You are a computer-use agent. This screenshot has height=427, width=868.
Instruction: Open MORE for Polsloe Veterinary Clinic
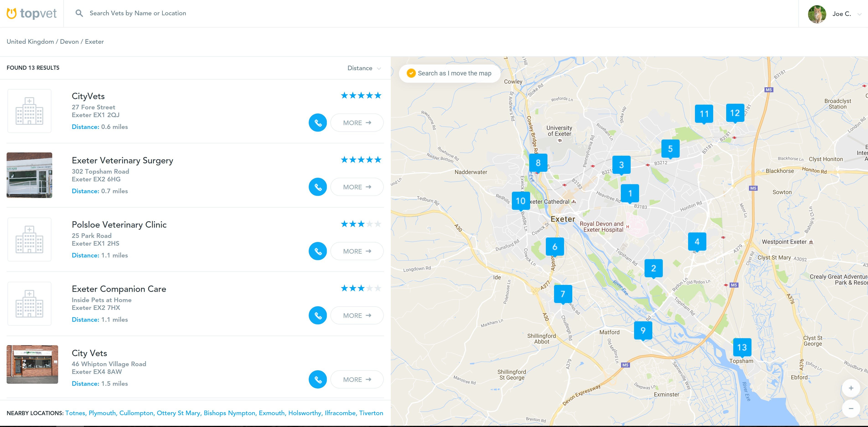(357, 251)
